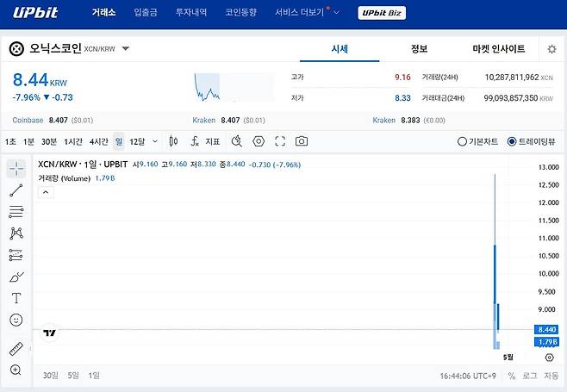
Task: Click the 8.440 price axis label
Action: (x=546, y=329)
